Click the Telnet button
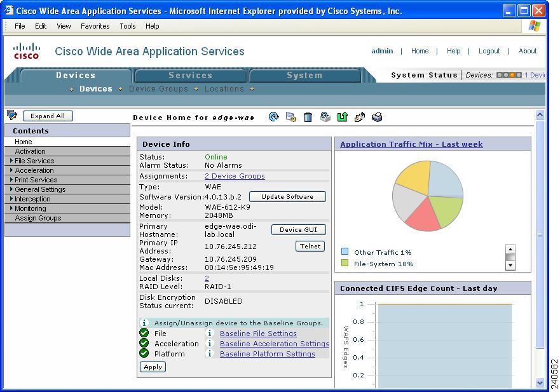560x392 pixels. (x=310, y=246)
